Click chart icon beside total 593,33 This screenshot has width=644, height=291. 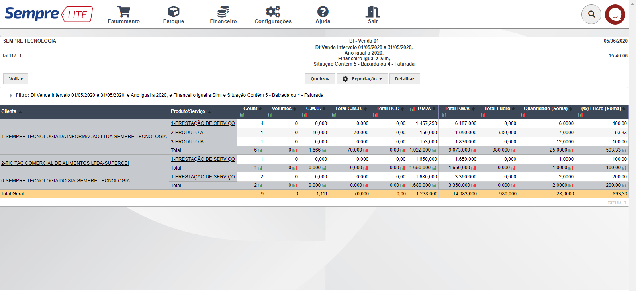pyautogui.click(x=624, y=150)
